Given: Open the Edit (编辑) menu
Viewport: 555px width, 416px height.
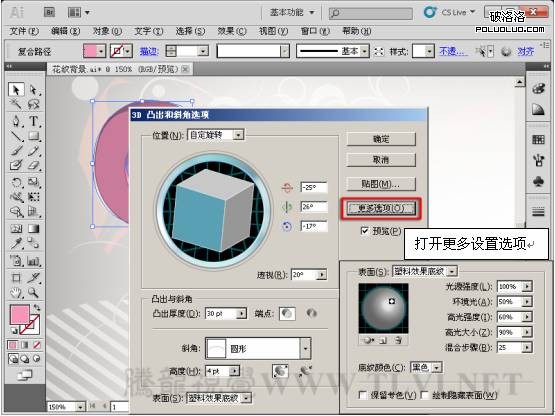Looking at the screenshot, I should point(65,32).
